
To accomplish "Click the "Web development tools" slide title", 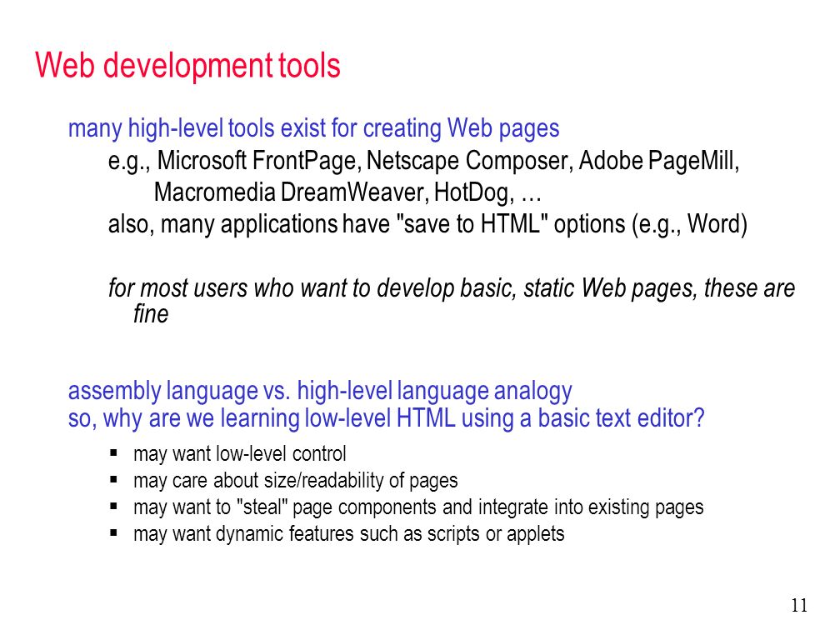I will pyautogui.click(x=187, y=66).
